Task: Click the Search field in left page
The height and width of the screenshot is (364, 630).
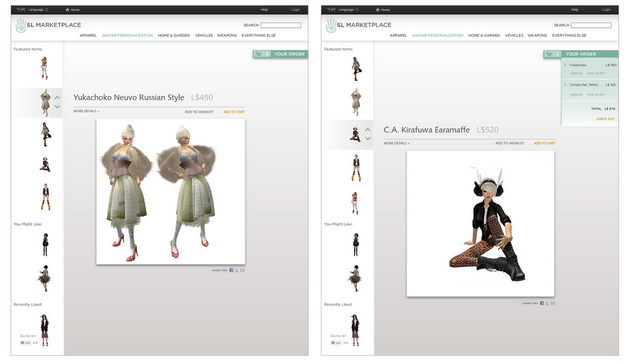Action: click(281, 25)
